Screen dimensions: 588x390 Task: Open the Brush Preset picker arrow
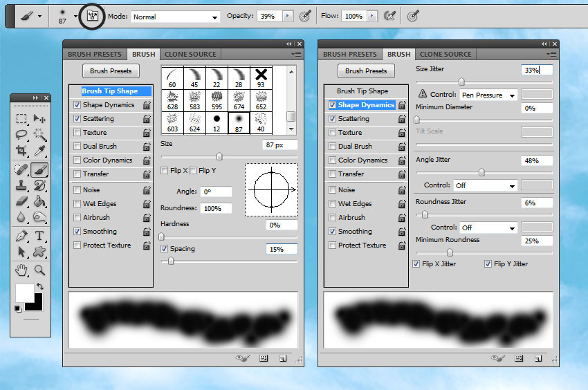click(x=75, y=16)
